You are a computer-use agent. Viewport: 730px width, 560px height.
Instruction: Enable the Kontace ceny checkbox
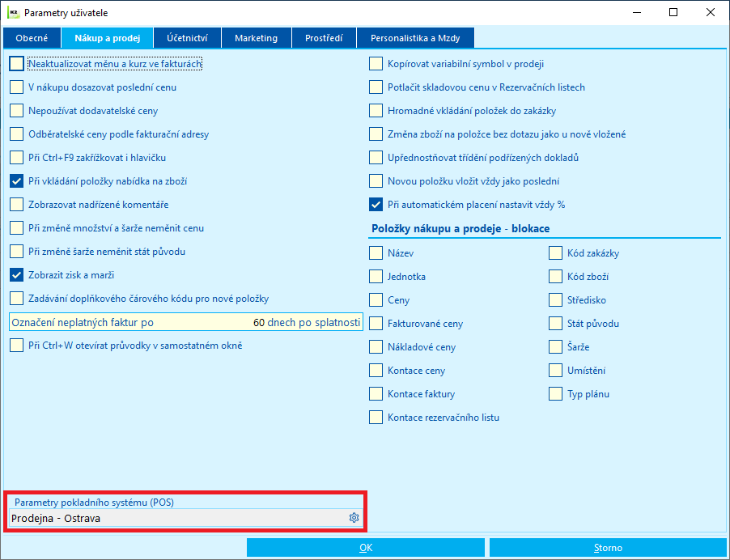(x=376, y=371)
